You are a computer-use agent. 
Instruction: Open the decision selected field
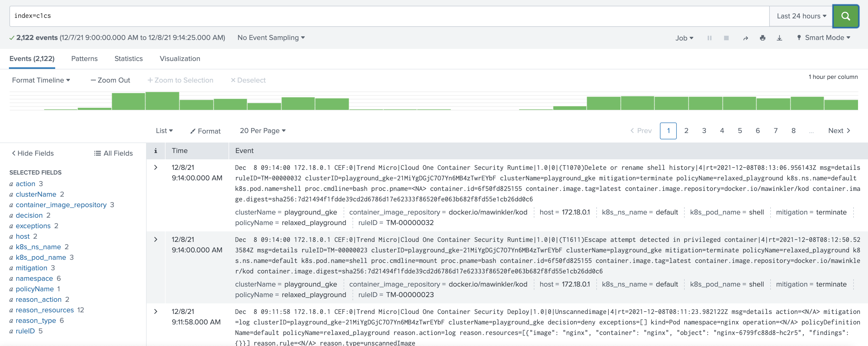pos(29,215)
